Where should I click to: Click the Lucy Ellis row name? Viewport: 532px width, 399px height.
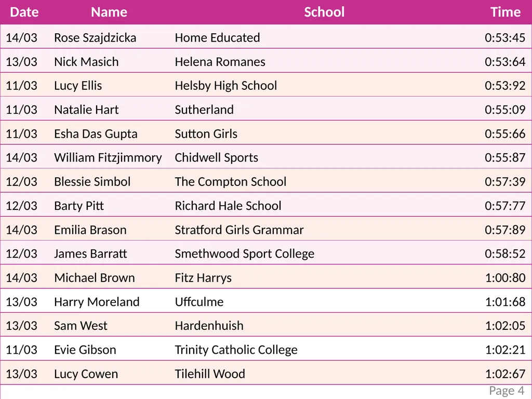point(78,86)
